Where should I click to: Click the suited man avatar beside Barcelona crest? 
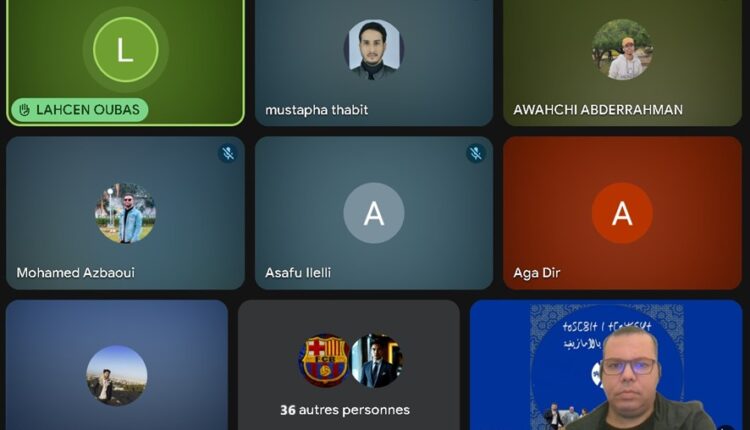[x=377, y=361]
